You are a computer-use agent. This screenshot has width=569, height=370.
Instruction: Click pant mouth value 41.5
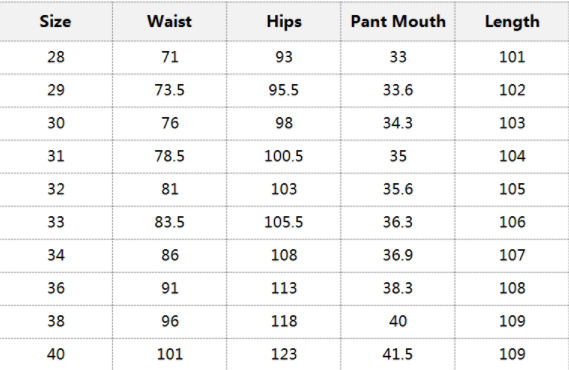[x=397, y=354]
